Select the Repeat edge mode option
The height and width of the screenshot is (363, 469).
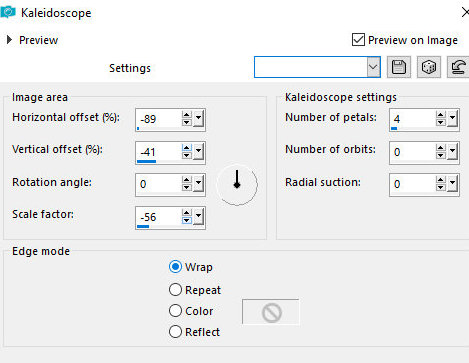click(x=175, y=290)
